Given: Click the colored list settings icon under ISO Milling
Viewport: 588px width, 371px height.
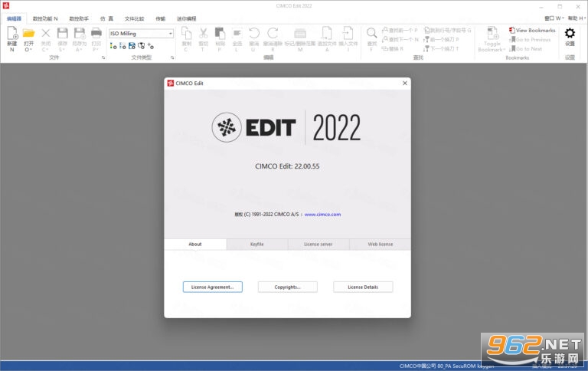Looking at the screenshot, I should click(113, 46).
